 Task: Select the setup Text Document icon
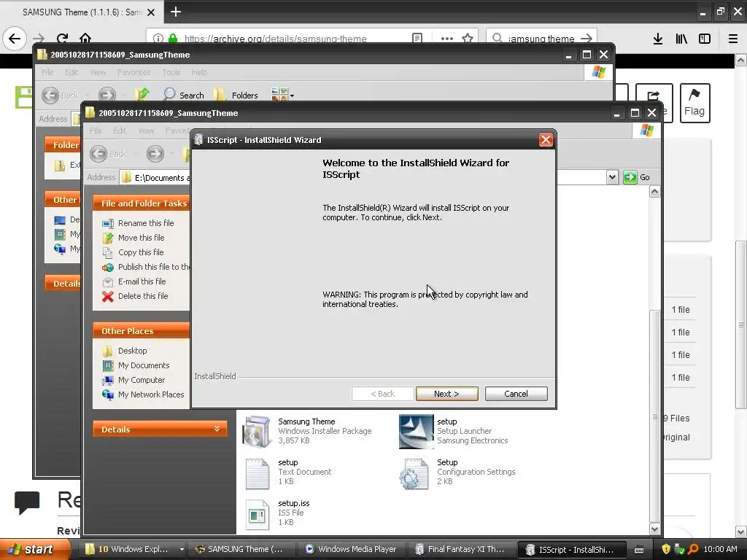258,473
